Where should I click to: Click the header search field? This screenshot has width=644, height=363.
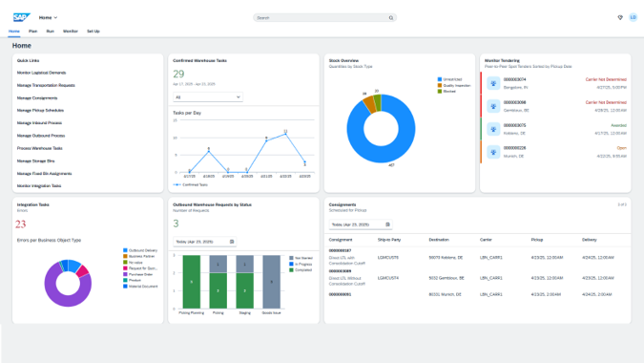324,18
